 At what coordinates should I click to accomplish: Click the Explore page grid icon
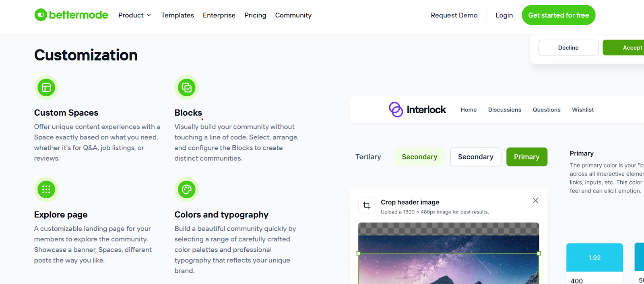coord(46,189)
